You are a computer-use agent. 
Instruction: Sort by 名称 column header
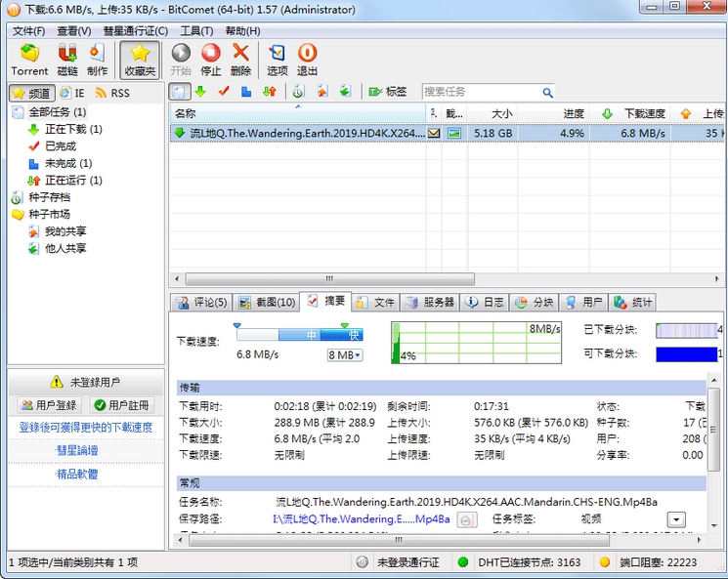[x=298, y=113]
